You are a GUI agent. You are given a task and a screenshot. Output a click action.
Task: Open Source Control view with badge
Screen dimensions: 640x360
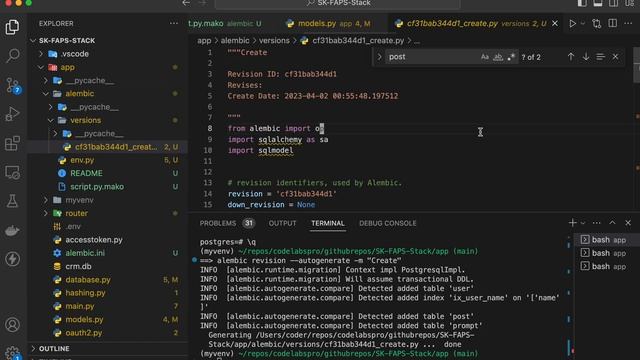tap(12, 85)
